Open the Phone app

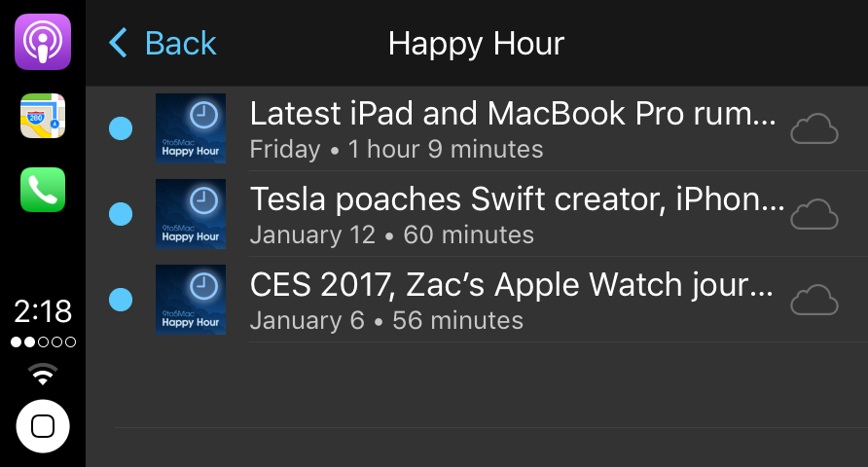(x=43, y=190)
